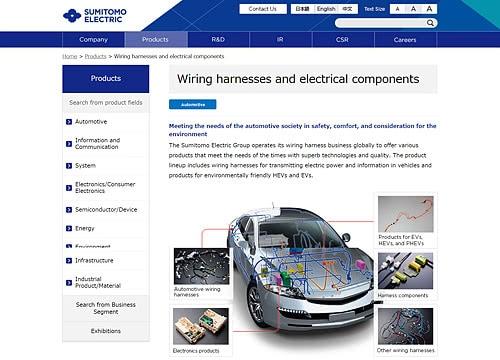Select the largest text size A

pos(429,9)
